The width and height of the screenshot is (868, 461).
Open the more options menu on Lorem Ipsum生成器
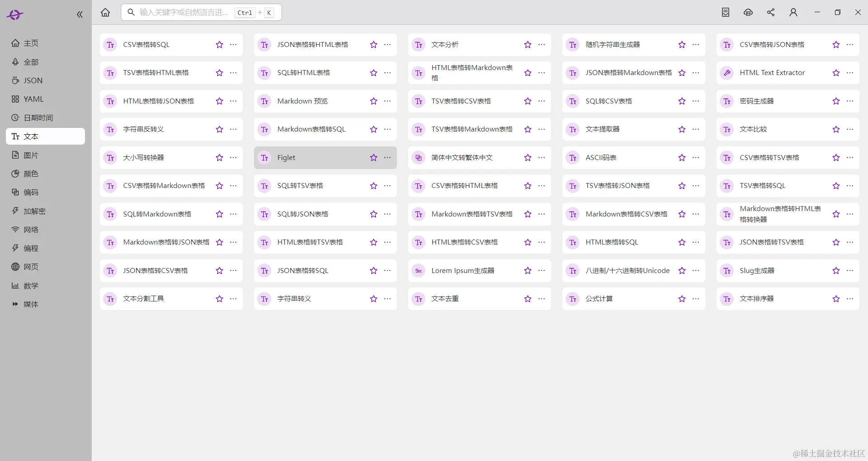[x=542, y=270]
